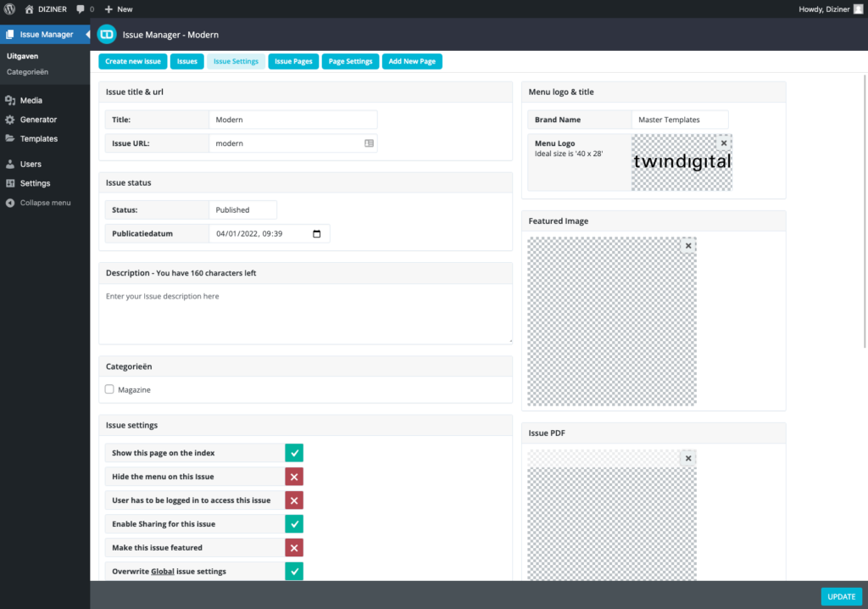This screenshot has height=609, width=868.
Task: Remove the Featured Image with X
Action: click(688, 246)
